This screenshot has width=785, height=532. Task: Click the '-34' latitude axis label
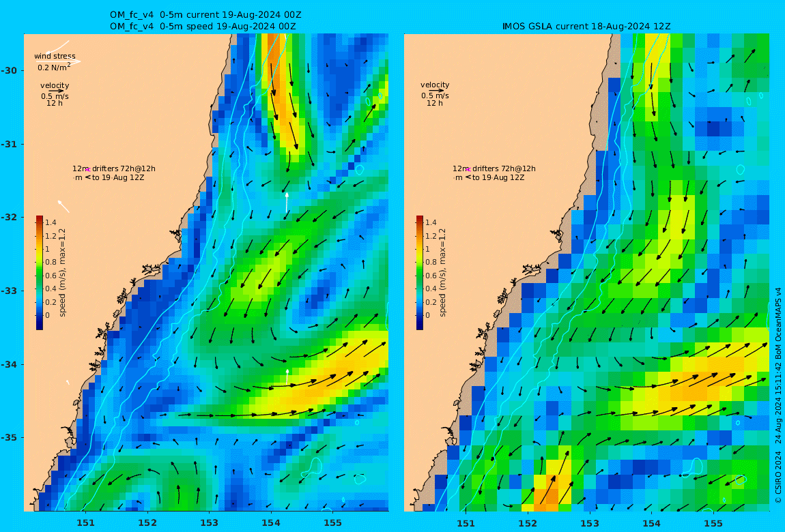[x=8, y=364]
